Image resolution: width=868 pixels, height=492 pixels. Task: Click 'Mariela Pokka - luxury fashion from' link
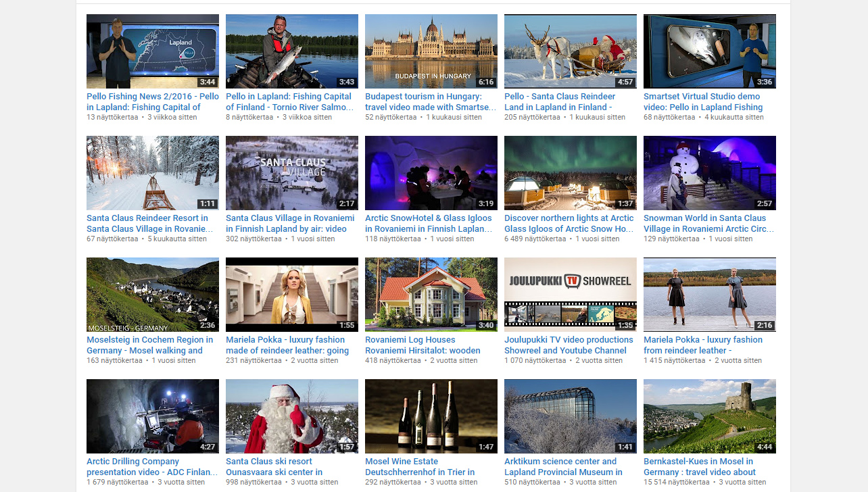[703, 345]
